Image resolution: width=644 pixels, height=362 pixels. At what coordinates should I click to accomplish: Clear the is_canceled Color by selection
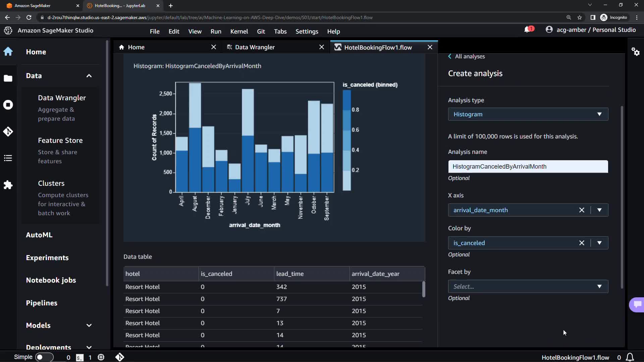pos(582,243)
